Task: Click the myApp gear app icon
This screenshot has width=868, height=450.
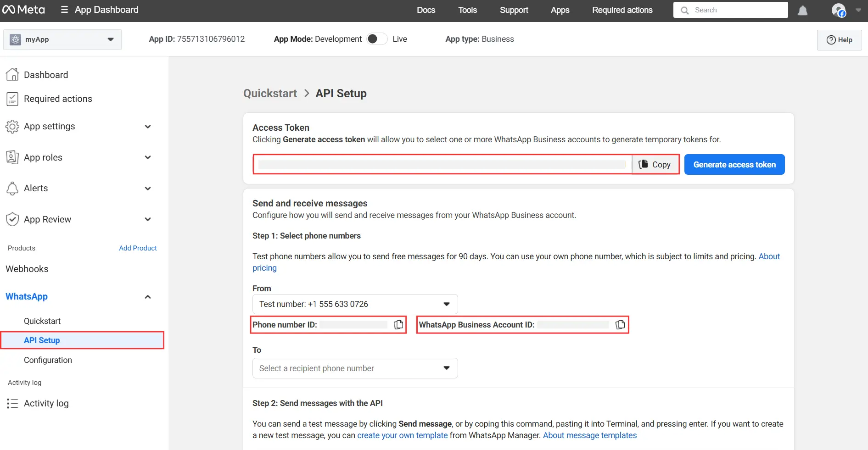Action: 15,39
